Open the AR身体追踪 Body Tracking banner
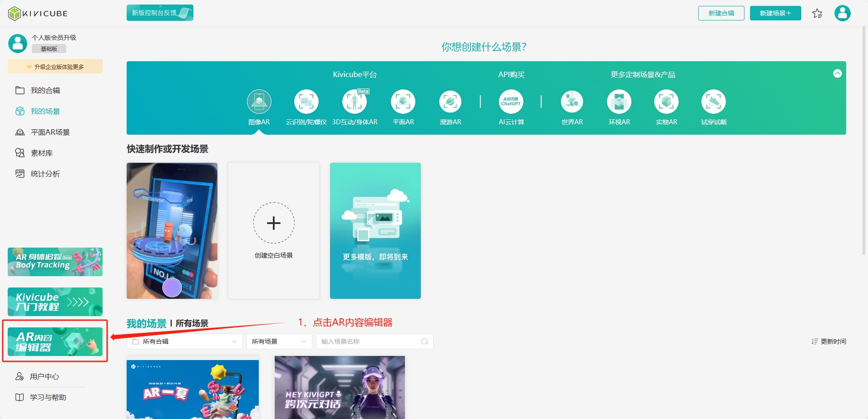This screenshot has width=868, height=419. (55, 262)
